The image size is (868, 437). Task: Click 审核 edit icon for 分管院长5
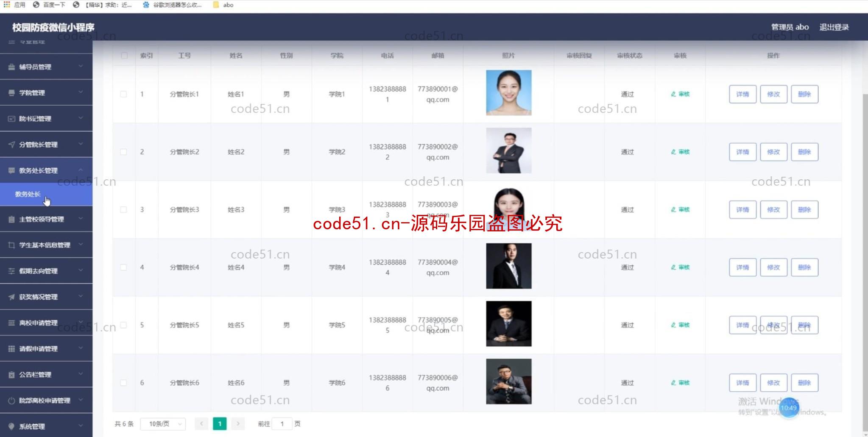point(673,325)
